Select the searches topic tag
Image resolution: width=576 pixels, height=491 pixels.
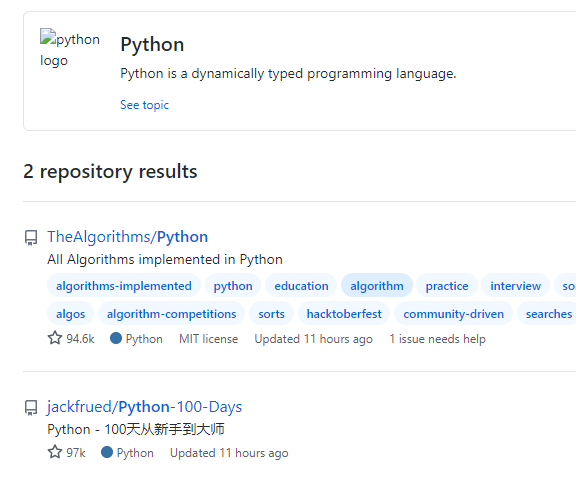point(547,314)
